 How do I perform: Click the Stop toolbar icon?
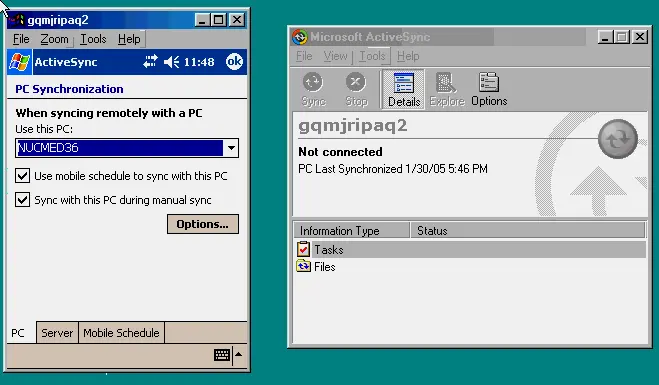pyautogui.click(x=356, y=90)
